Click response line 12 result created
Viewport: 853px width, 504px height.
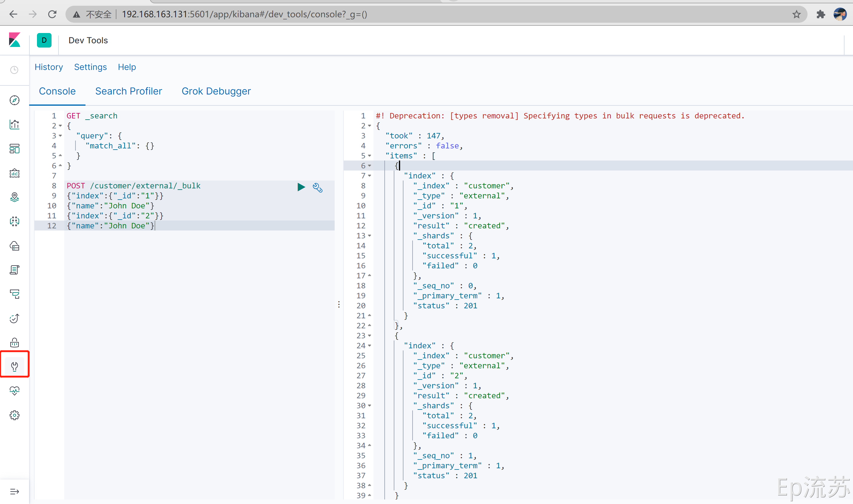pos(461,226)
